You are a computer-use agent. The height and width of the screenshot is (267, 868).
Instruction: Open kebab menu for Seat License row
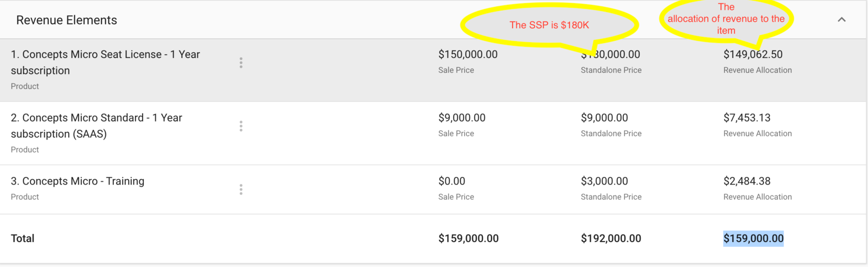pos(241,63)
